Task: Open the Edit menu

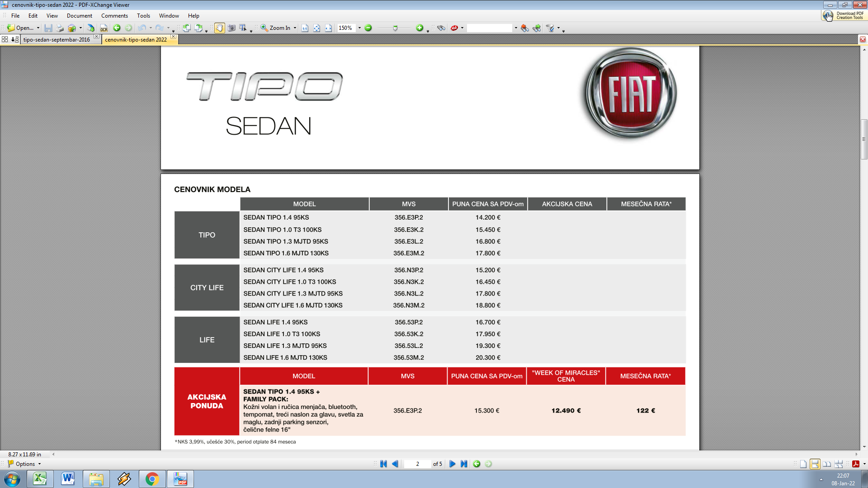Action: coord(33,16)
